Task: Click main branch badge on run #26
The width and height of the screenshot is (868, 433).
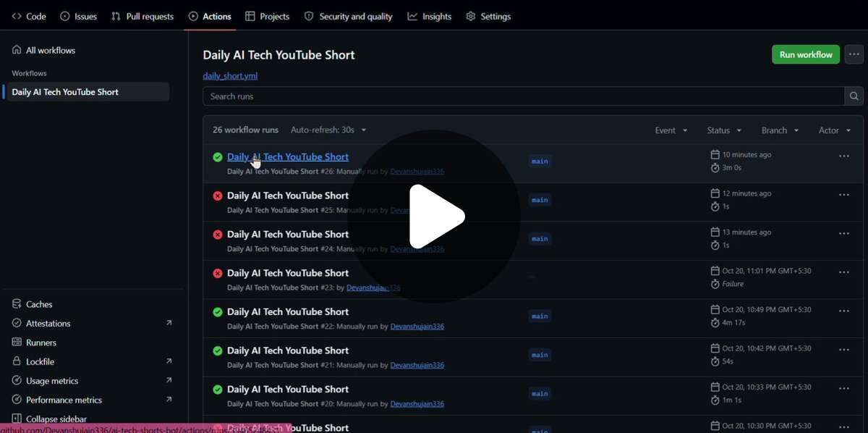Action: pos(540,161)
